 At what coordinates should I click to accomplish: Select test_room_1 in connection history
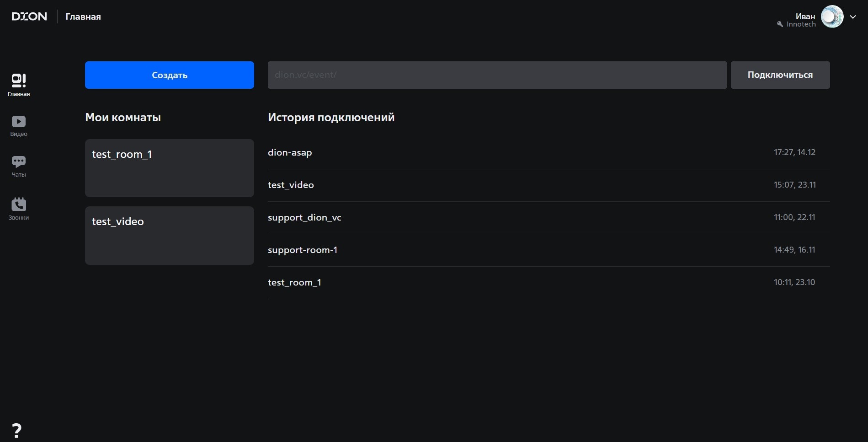548,283
